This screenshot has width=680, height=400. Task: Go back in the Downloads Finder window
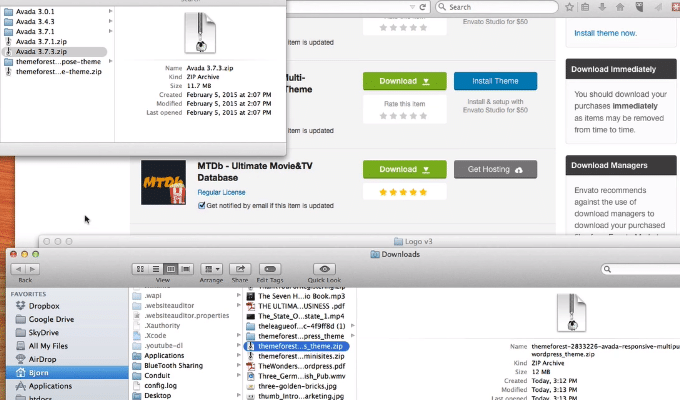click(18, 269)
